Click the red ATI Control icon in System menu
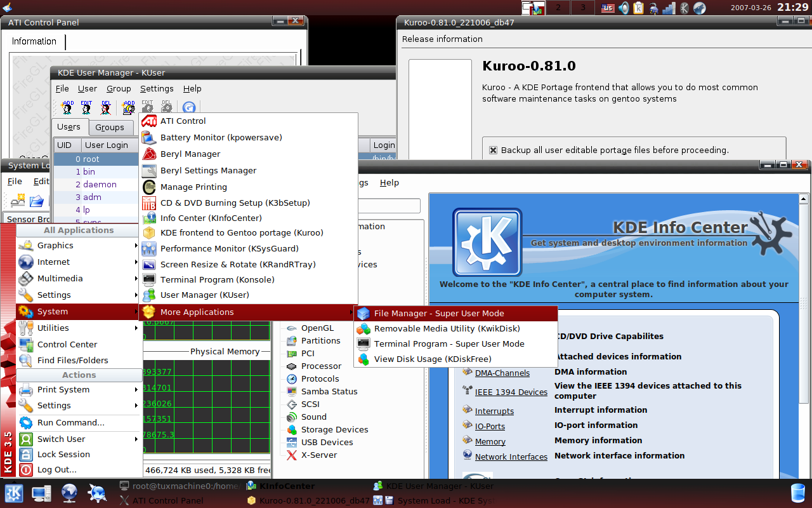This screenshot has width=812, height=508. click(x=149, y=121)
